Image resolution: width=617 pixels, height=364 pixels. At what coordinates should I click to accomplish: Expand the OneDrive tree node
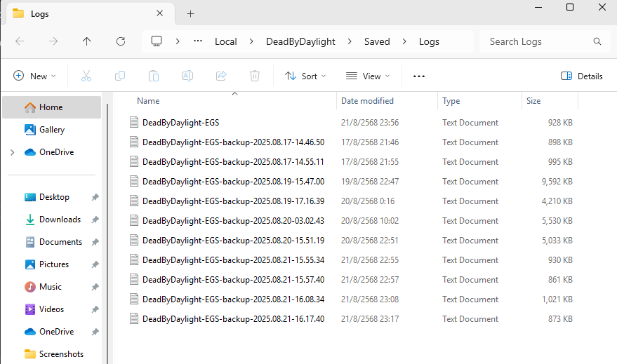click(12, 152)
